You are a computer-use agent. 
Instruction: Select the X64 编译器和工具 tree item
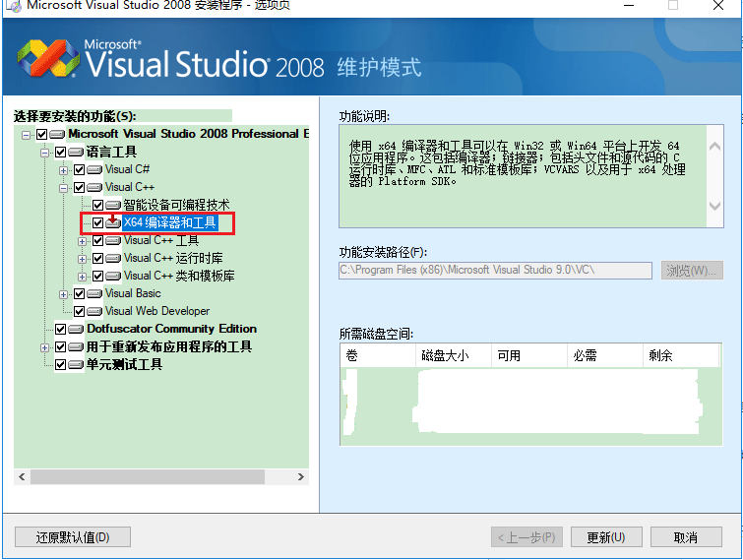[170, 222]
